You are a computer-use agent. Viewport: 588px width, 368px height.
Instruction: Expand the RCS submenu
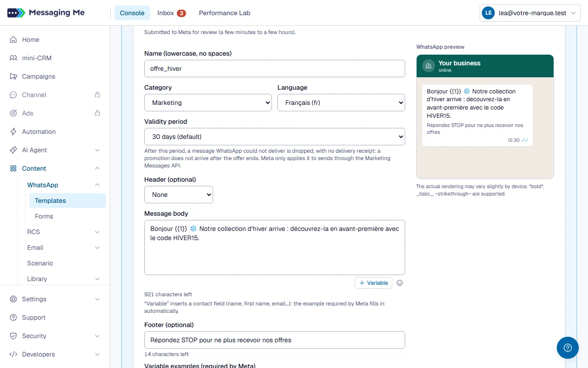pyautogui.click(x=64, y=232)
